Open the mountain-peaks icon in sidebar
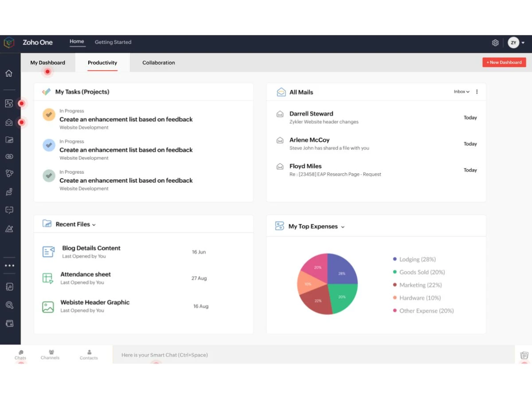Screen dimensions: 532x399 coord(9,229)
